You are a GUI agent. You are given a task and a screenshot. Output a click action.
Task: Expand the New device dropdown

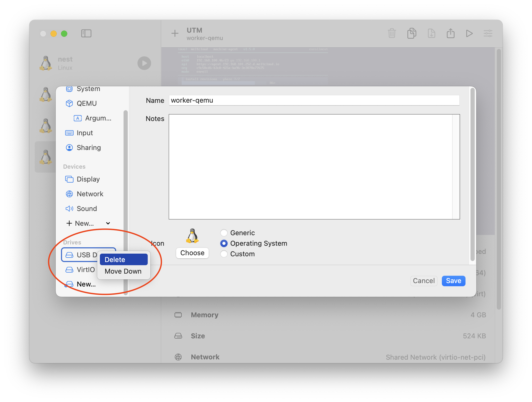point(88,223)
